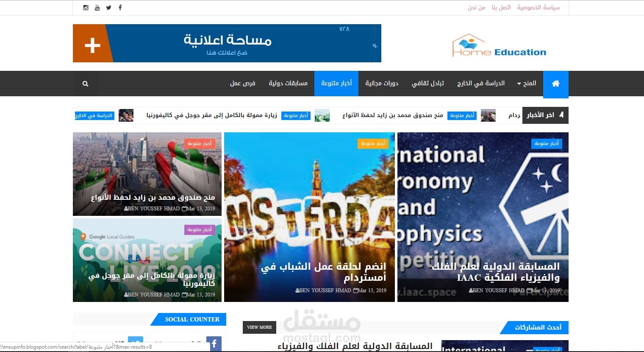Viewport: 644px width, 352px height.
Task: Go to the homepage via the home icon
Action: click(x=555, y=84)
